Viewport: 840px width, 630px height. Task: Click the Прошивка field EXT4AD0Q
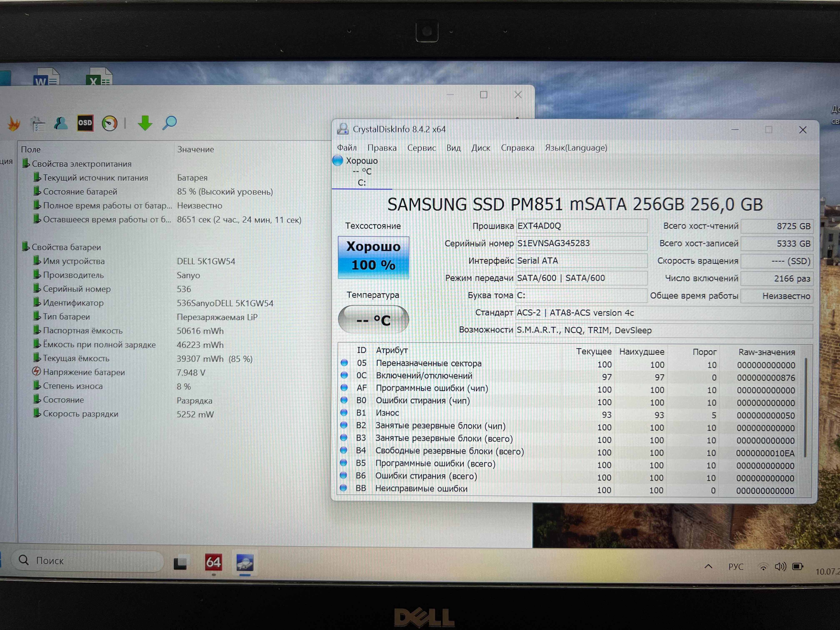pos(581,226)
